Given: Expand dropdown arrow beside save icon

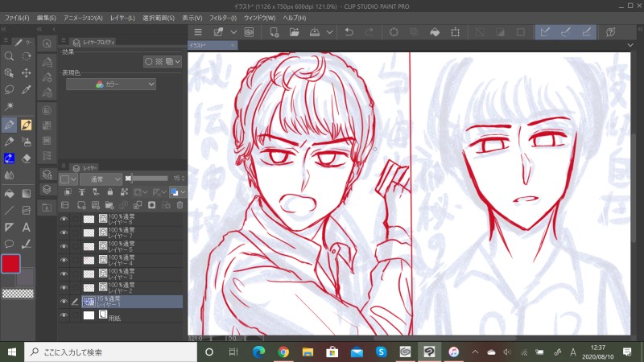Looking at the screenshot, I should coord(329,32).
